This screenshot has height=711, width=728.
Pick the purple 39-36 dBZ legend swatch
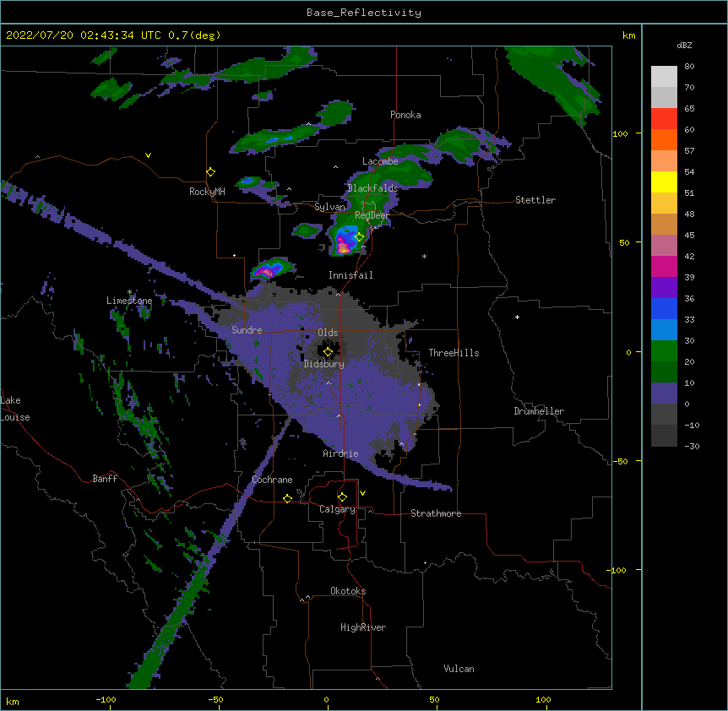664,287
